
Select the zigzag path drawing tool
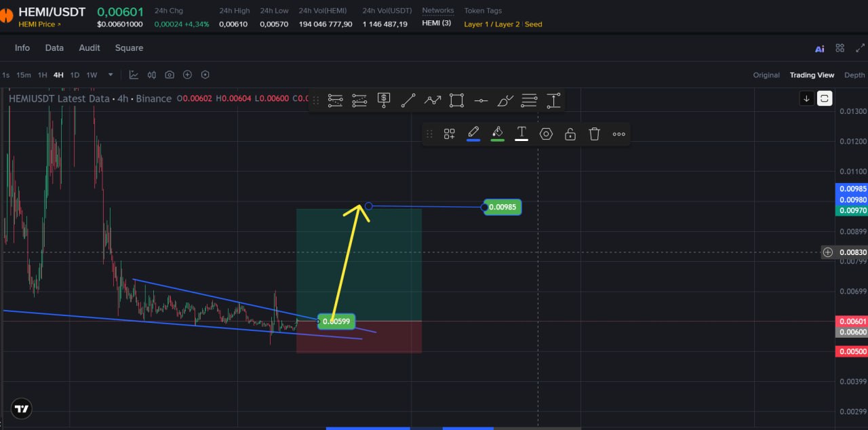click(x=433, y=100)
